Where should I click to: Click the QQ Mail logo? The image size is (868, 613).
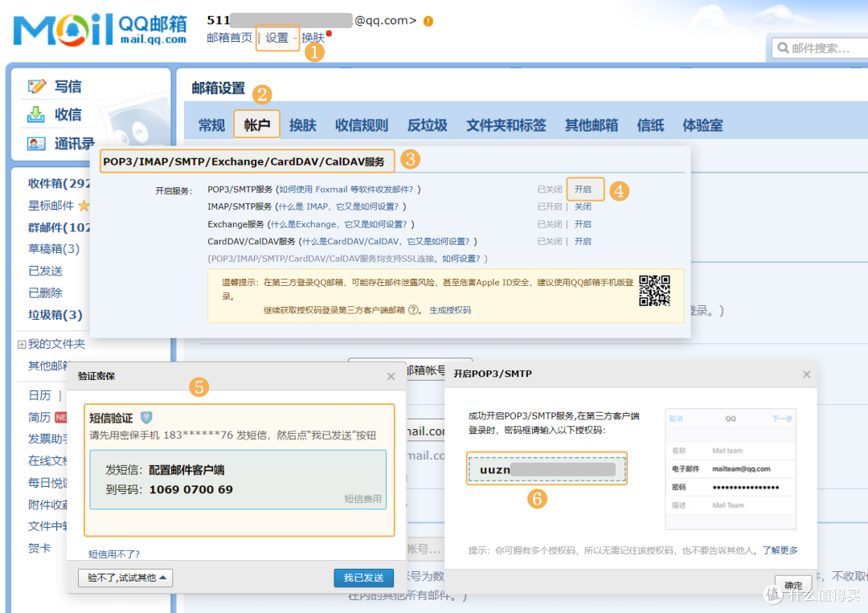(100, 29)
